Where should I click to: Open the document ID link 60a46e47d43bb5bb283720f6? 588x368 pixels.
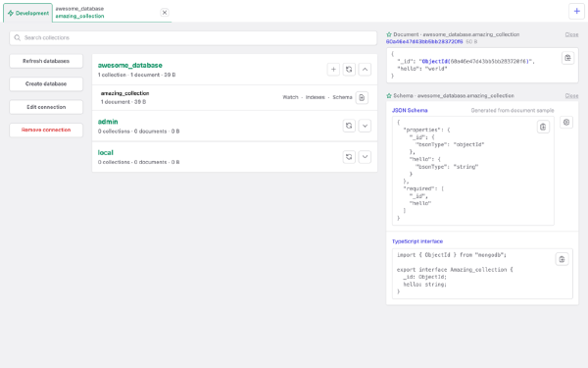tap(424, 41)
